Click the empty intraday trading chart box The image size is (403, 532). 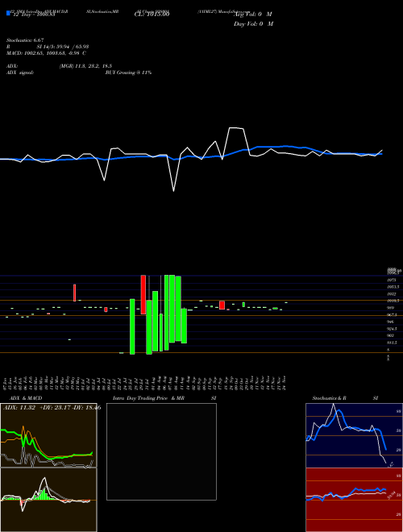click(x=161, y=451)
